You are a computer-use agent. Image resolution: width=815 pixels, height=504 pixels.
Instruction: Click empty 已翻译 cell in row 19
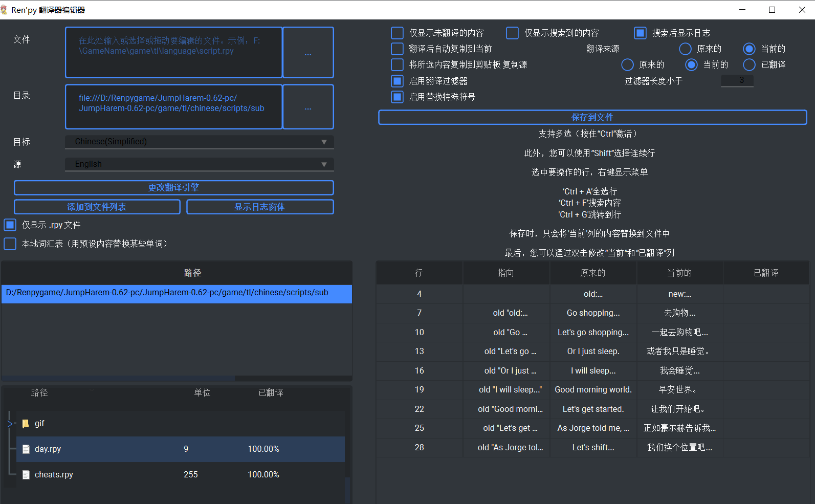(766, 390)
